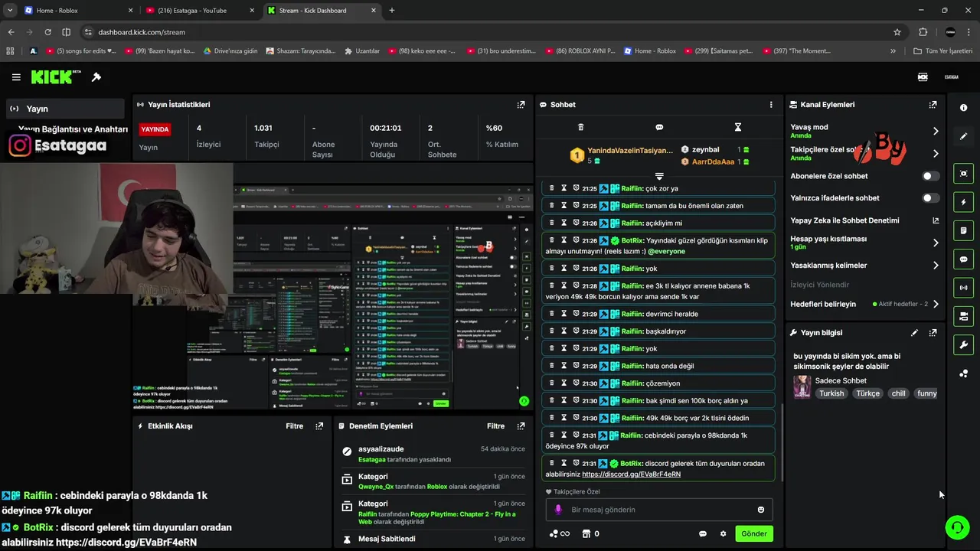Click the hourglass icon in Sohbet toolbar
The height and width of the screenshot is (551, 980).
tap(737, 127)
